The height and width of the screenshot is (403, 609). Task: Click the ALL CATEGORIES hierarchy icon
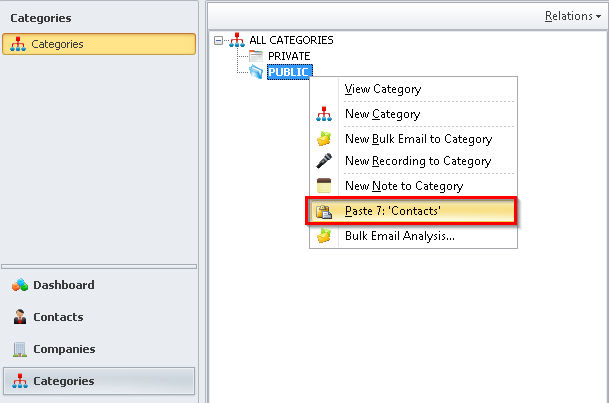(237, 40)
